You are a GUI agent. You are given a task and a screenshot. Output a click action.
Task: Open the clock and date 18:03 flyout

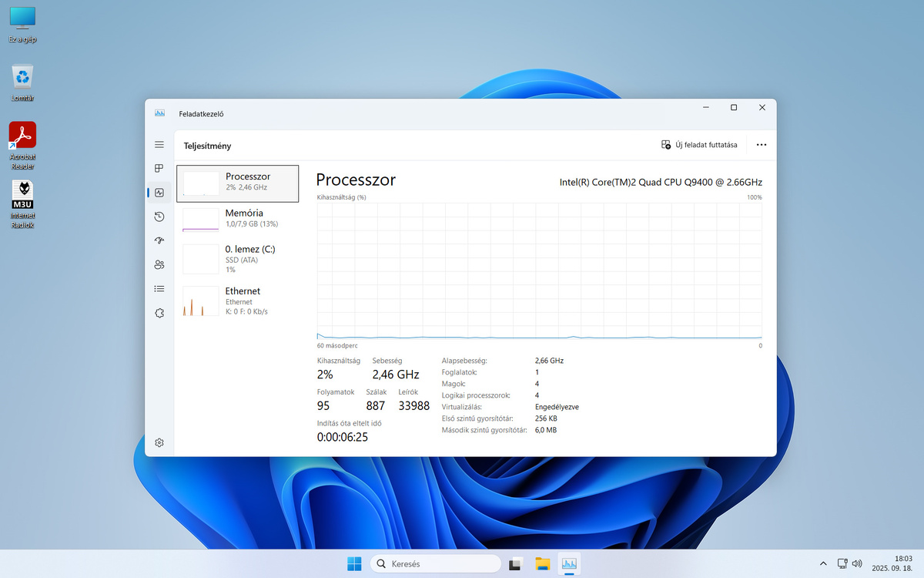[x=893, y=564]
